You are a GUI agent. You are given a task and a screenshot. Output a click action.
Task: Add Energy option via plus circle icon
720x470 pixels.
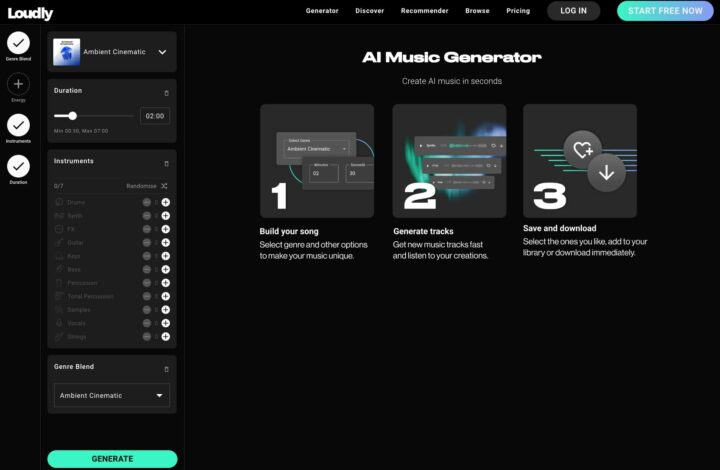pos(18,84)
